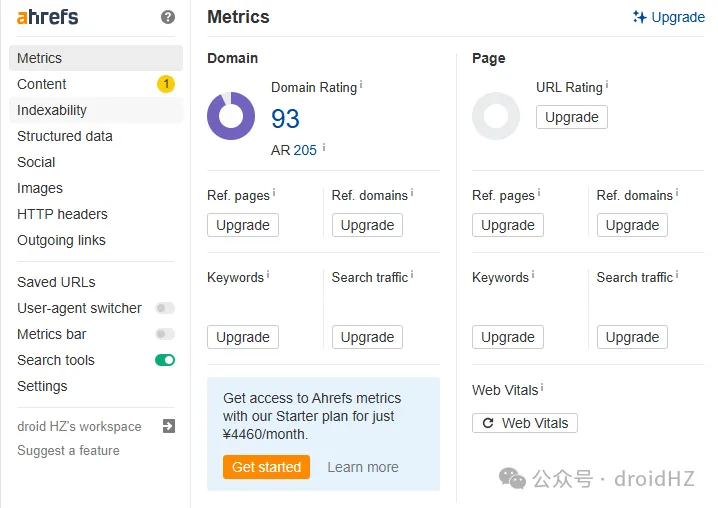718x508 pixels.
Task: Click the Ahrefs logo
Action: click(x=48, y=17)
